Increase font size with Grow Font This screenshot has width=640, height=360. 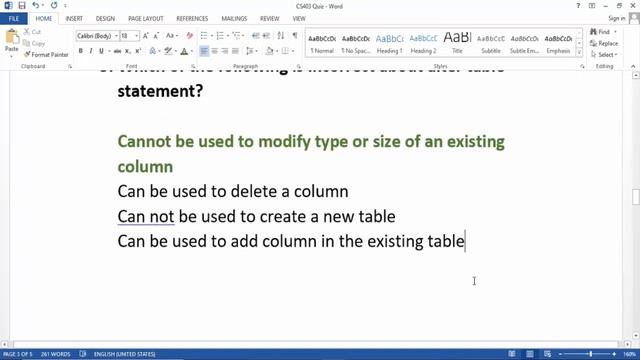146,36
